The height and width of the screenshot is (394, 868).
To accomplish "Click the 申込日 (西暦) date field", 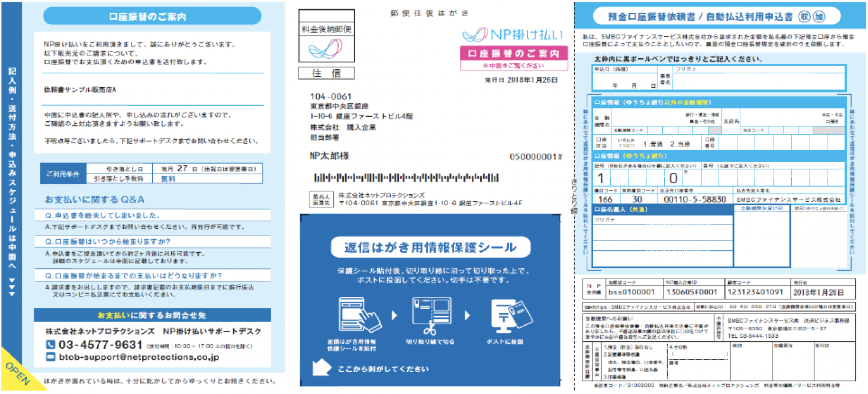I will tap(625, 78).
